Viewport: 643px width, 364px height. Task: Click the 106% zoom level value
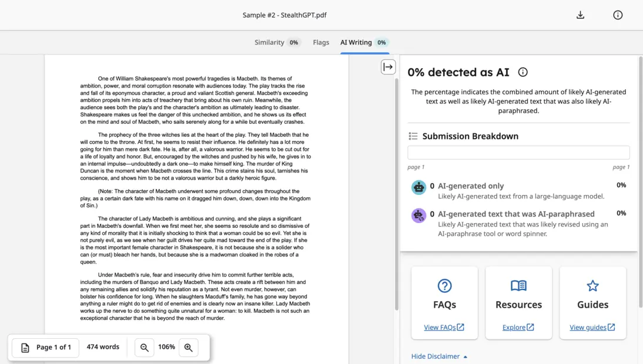166,347
